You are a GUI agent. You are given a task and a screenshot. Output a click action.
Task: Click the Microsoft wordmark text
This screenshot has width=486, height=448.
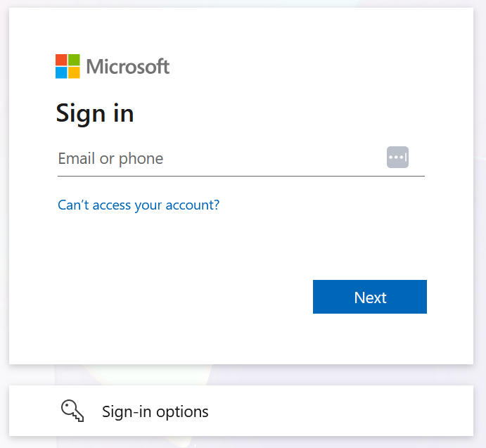[x=128, y=66]
